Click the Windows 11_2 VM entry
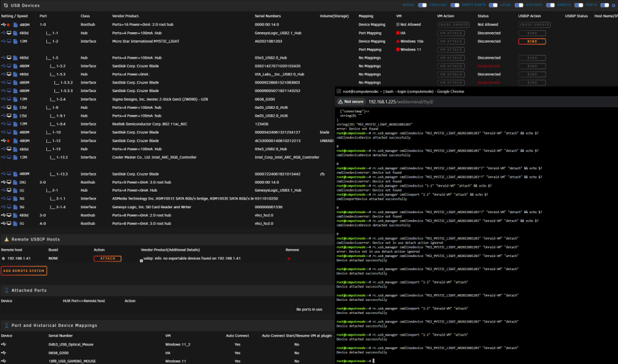 tap(178, 344)
